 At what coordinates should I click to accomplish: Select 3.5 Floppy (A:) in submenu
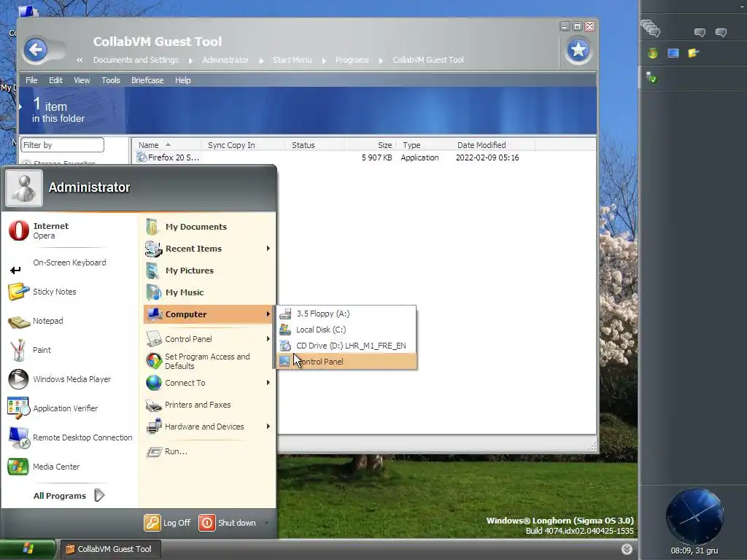pos(347,314)
